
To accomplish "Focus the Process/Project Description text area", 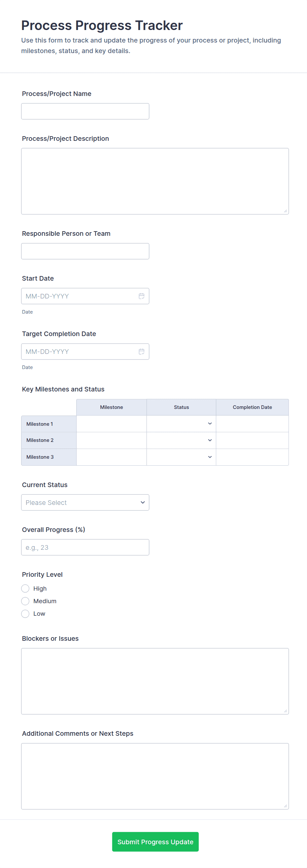I will pyautogui.click(x=155, y=181).
